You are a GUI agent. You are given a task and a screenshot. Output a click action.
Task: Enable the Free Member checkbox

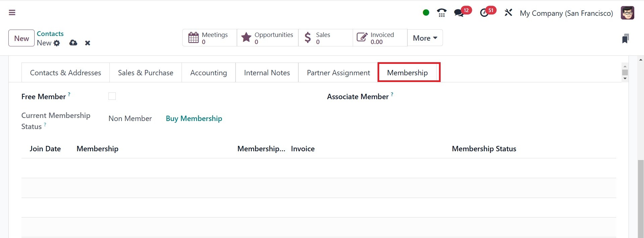click(112, 96)
